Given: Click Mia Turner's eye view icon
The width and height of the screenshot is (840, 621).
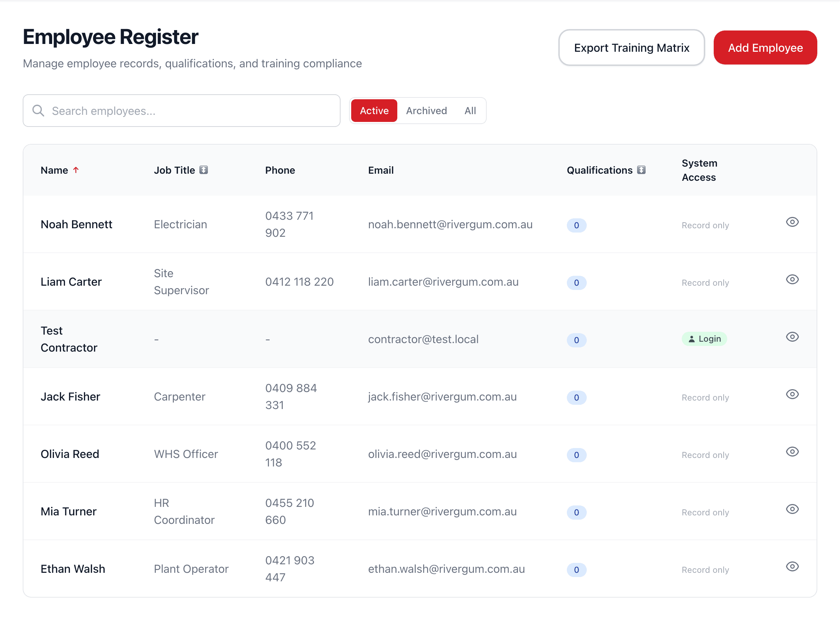Looking at the screenshot, I should pos(792,510).
